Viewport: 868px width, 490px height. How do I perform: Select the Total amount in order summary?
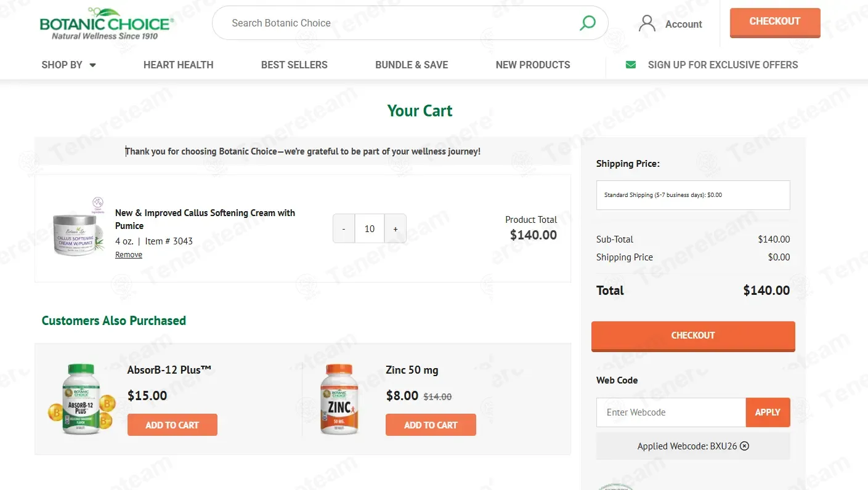766,291
